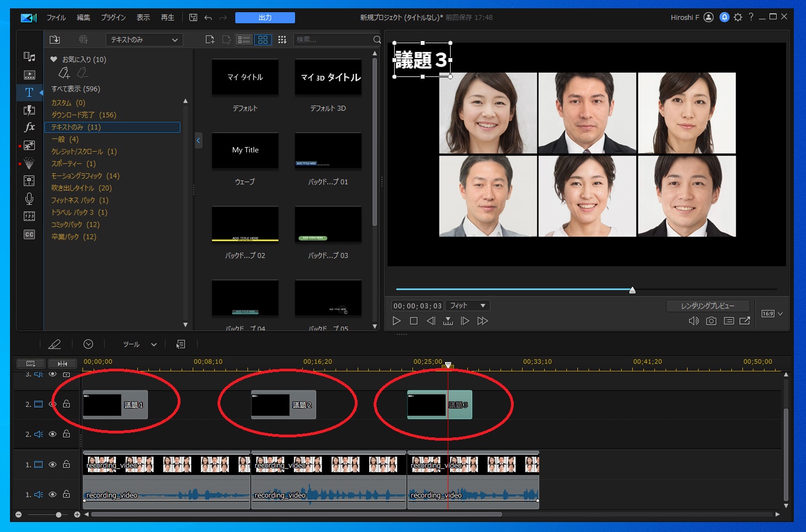This screenshot has height=532, width=806.
Task: Open the Transition Room lightning icon
Action: 29,110
